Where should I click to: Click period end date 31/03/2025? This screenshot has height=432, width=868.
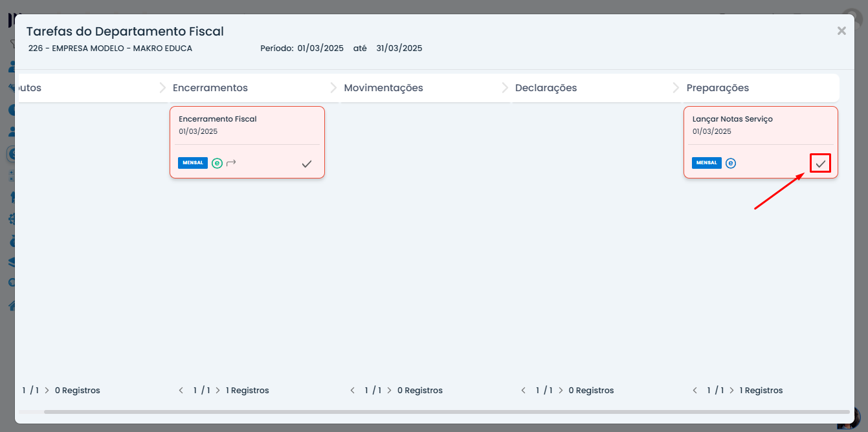click(399, 49)
